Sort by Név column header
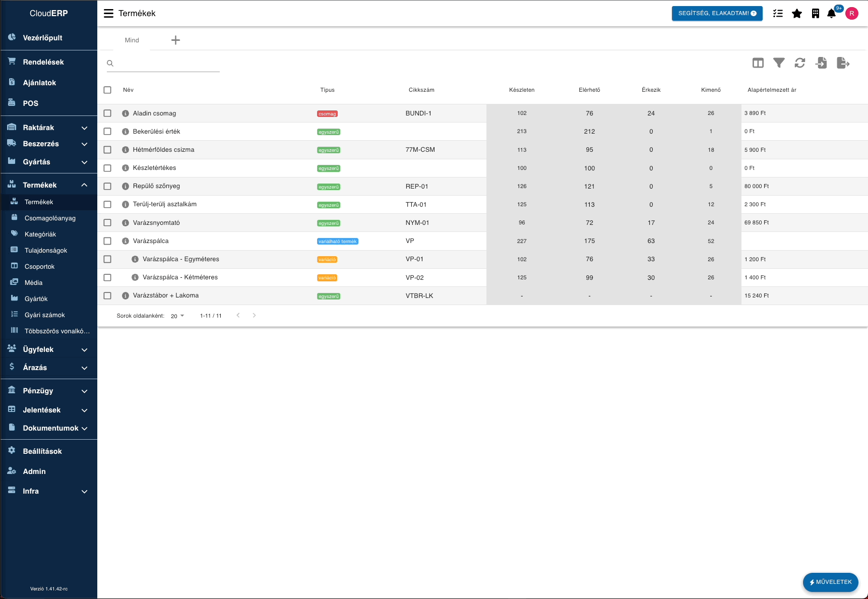Viewport: 868px width, 599px height. click(x=128, y=90)
